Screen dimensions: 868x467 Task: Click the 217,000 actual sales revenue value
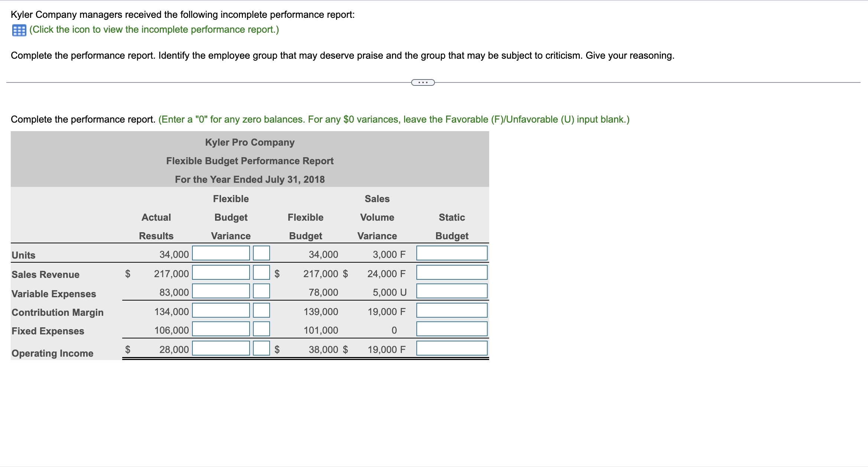click(172, 274)
